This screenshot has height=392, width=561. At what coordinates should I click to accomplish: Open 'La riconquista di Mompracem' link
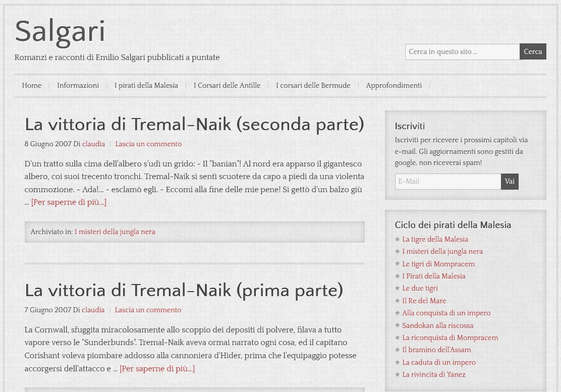450,338
